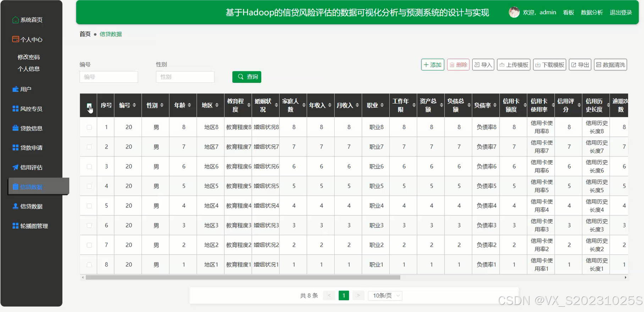Viewport: 644px width, 312px height.
Task: Sort by 教育程度 using its sort arrows
Action: pyautogui.click(x=249, y=105)
